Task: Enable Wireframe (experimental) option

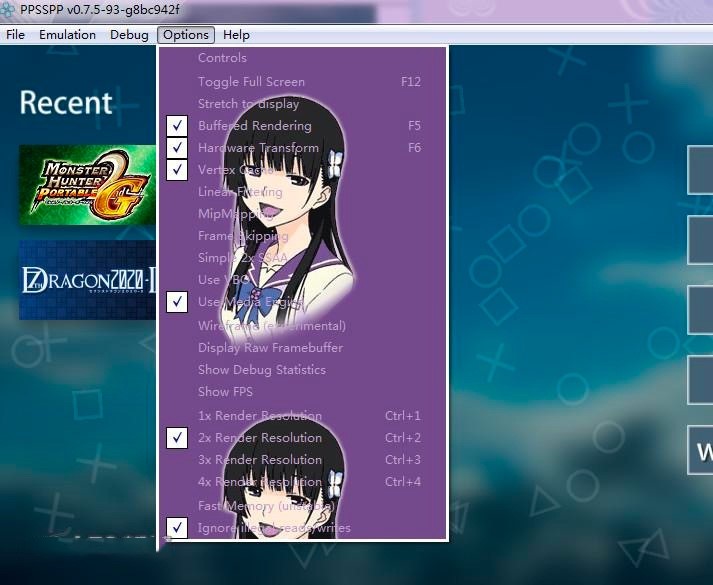Action: coord(302,326)
